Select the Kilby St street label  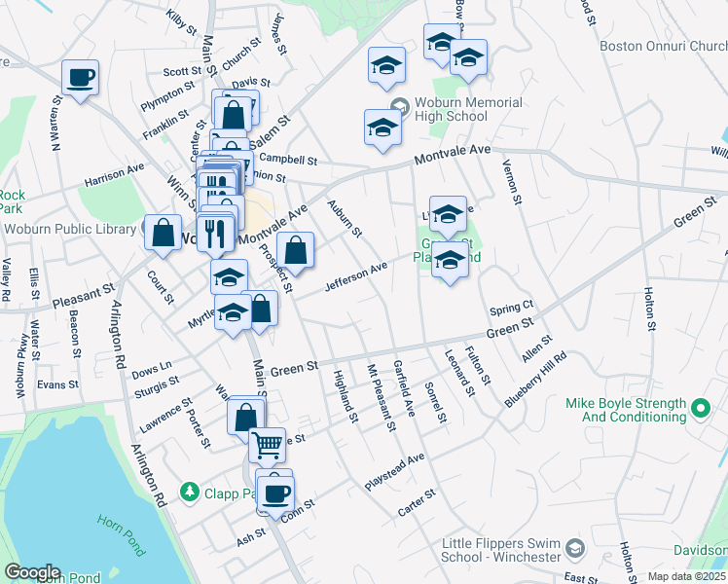(x=182, y=21)
